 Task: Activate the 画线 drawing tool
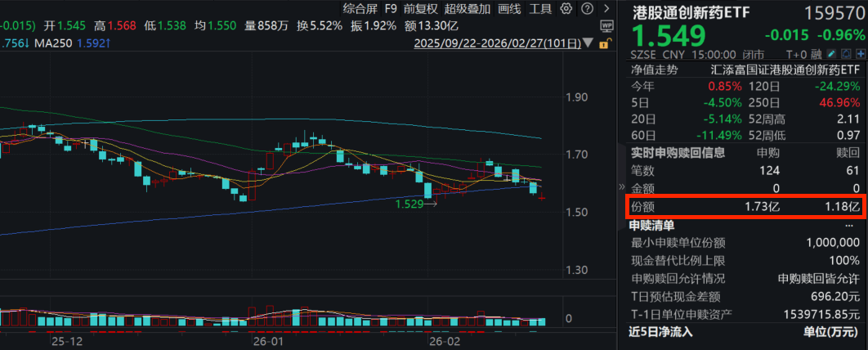509,10
